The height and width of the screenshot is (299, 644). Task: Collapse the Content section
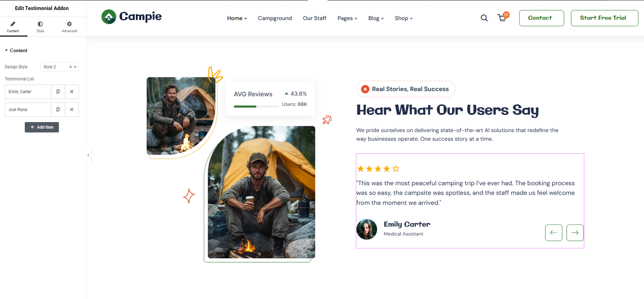coord(16,51)
